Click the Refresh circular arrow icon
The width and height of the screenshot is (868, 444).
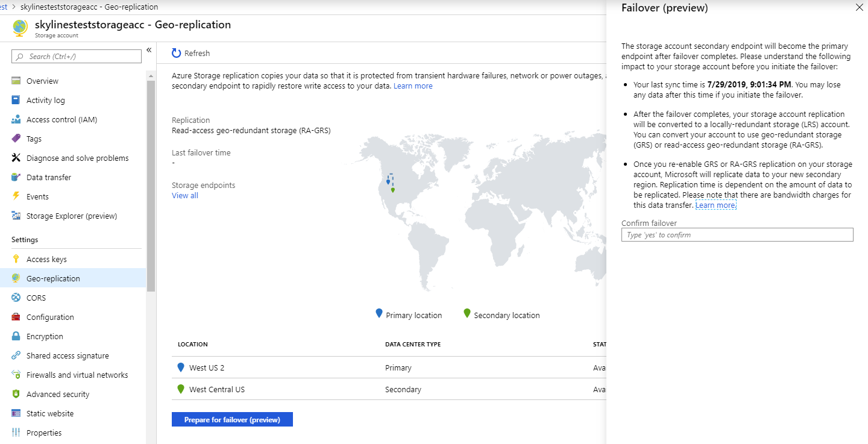(x=176, y=53)
